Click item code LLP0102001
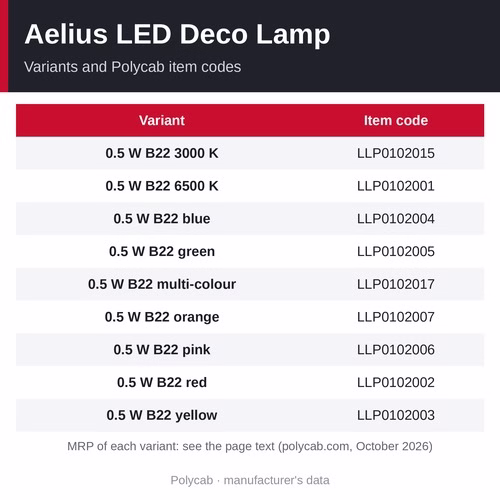 pyautogui.click(x=396, y=186)
